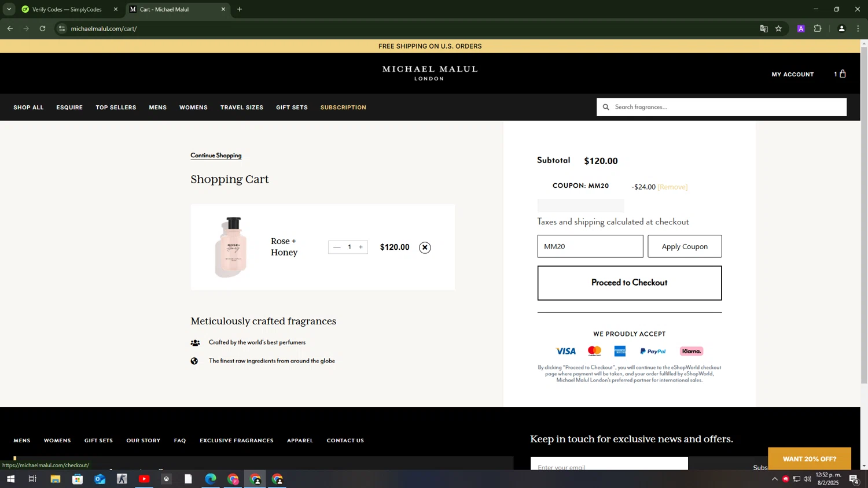Open Outlook from the taskbar
868x488 pixels.
[x=100, y=479]
